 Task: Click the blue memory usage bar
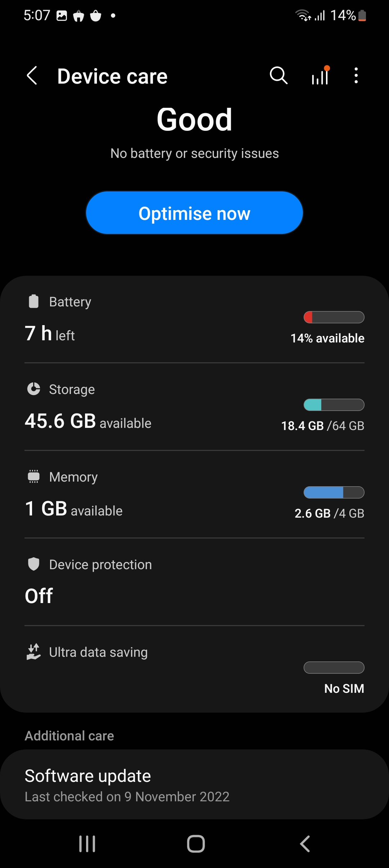tap(334, 492)
